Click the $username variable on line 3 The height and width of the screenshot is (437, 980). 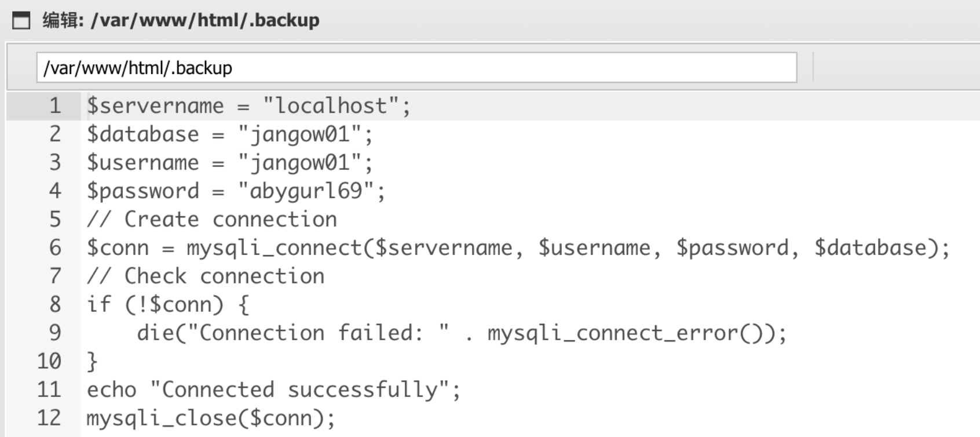pos(142,162)
